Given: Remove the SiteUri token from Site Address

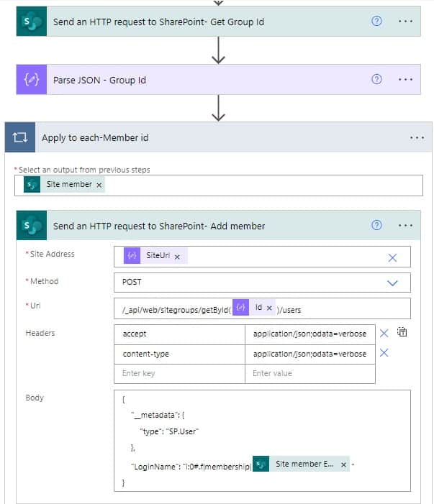Looking at the screenshot, I should coord(177,257).
